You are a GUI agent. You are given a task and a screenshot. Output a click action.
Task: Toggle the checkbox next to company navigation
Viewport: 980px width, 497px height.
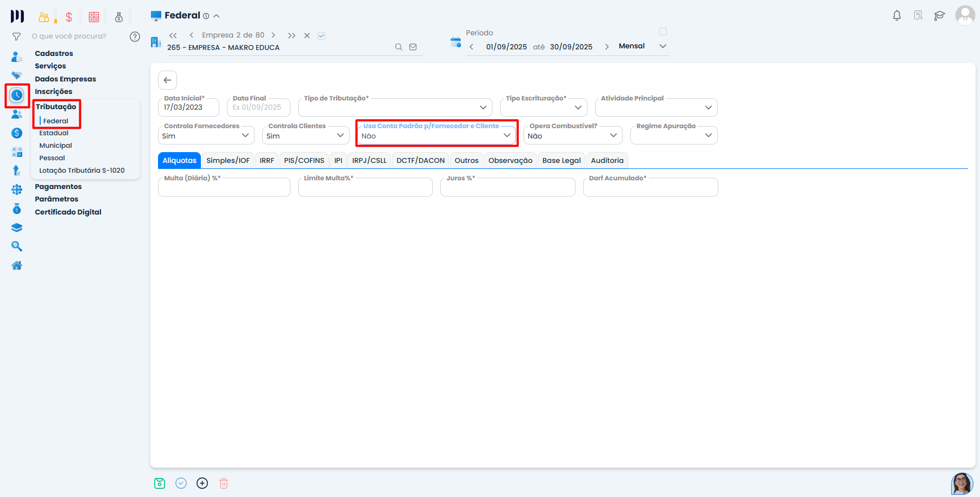[321, 36]
